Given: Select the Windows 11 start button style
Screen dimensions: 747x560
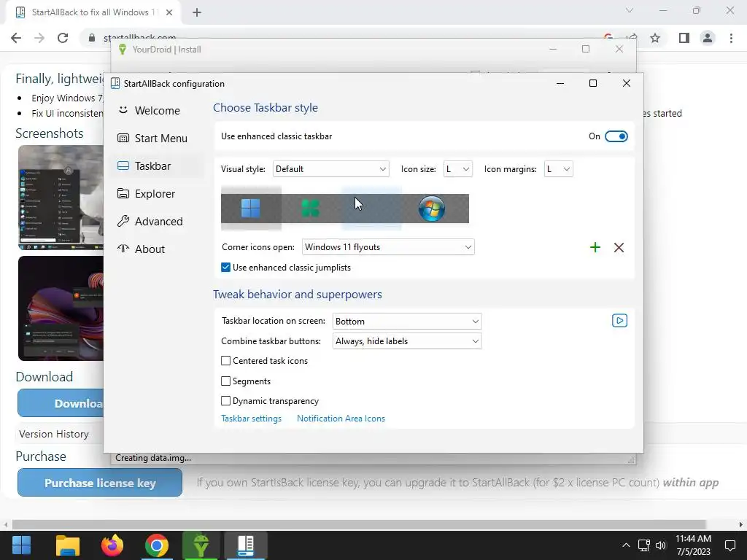Looking at the screenshot, I should 251,208.
